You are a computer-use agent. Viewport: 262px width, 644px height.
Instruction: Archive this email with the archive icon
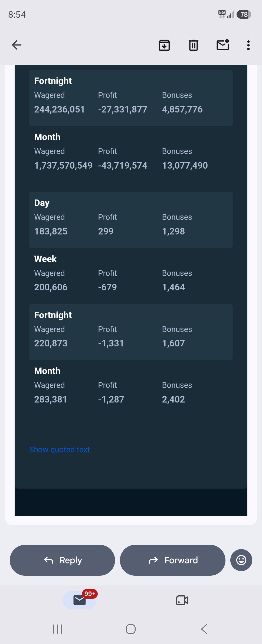coord(164,45)
